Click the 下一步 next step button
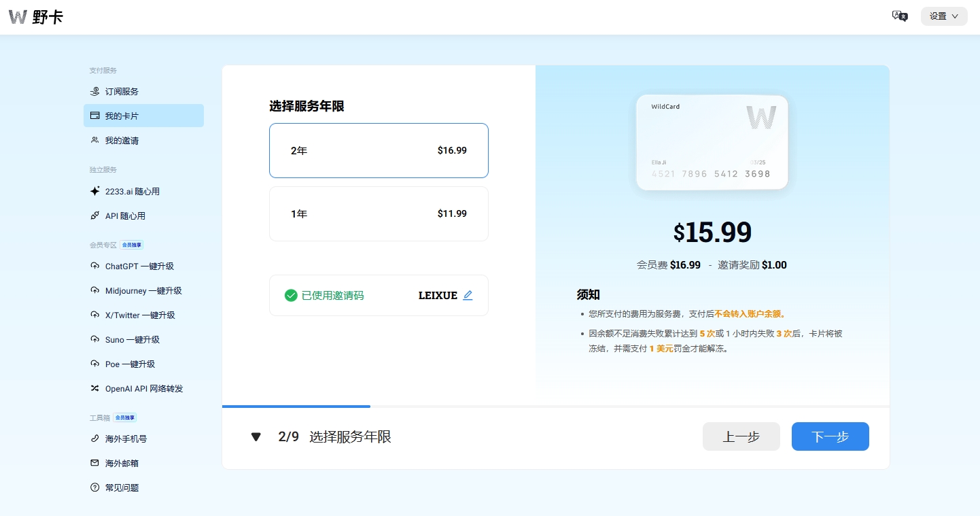 (x=830, y=436)
